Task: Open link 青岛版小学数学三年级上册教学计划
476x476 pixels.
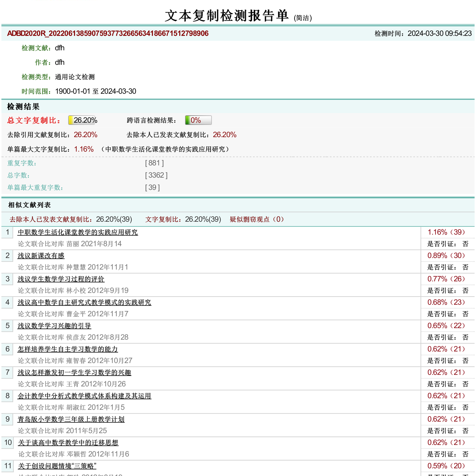Action: pyautogui.click(x=71, y=419)
